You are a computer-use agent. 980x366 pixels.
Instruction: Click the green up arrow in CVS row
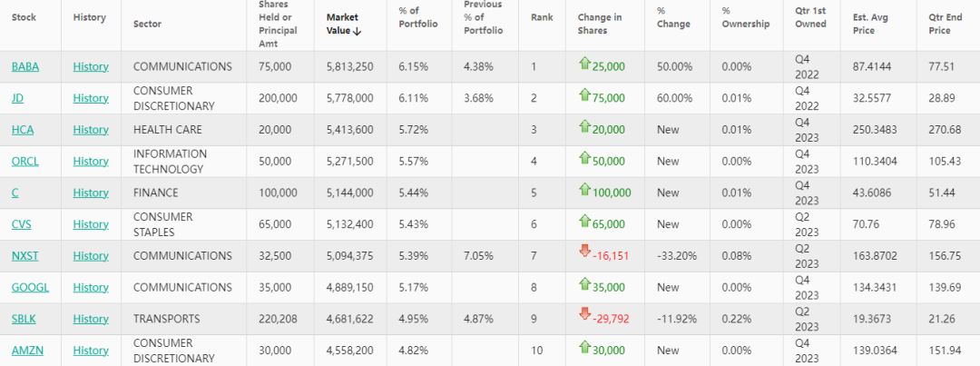coord(585,221)
